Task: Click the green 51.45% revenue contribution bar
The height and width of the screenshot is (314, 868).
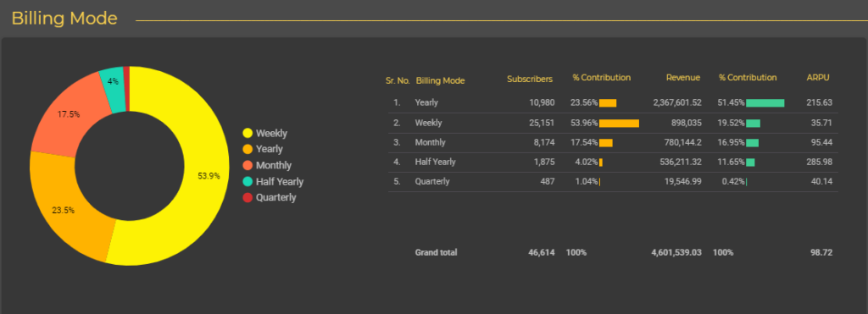Action: click(x=765, y=102)
